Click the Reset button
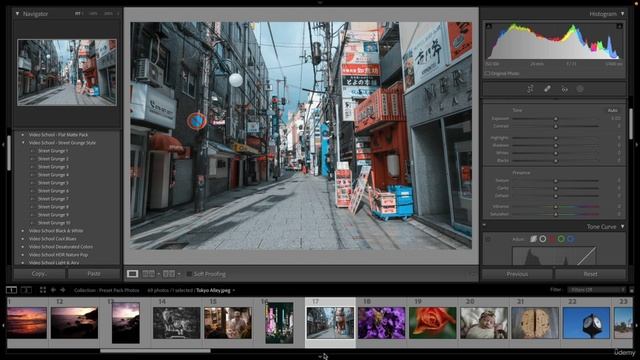The image size is (640, 360). (590, 274)
